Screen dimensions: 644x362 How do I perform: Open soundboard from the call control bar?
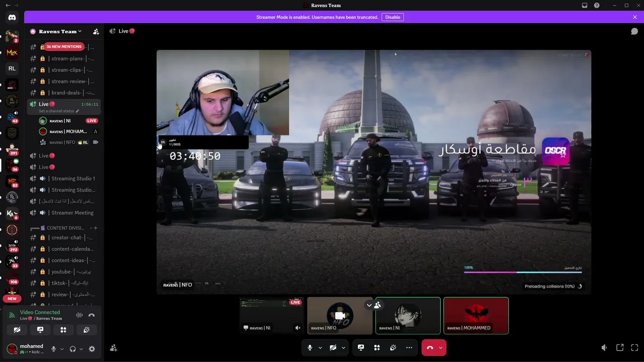pos(393,347)
